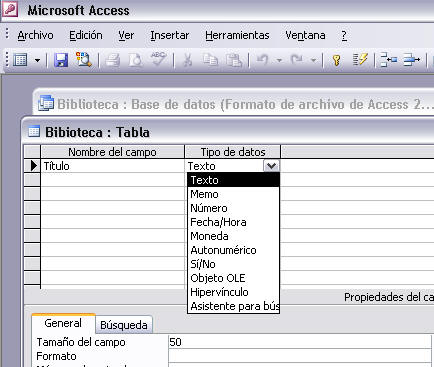Click the Copy toolbar icon
Image resolution: width=434 pixels, height=367 pixels.
[x=210, y=60]
